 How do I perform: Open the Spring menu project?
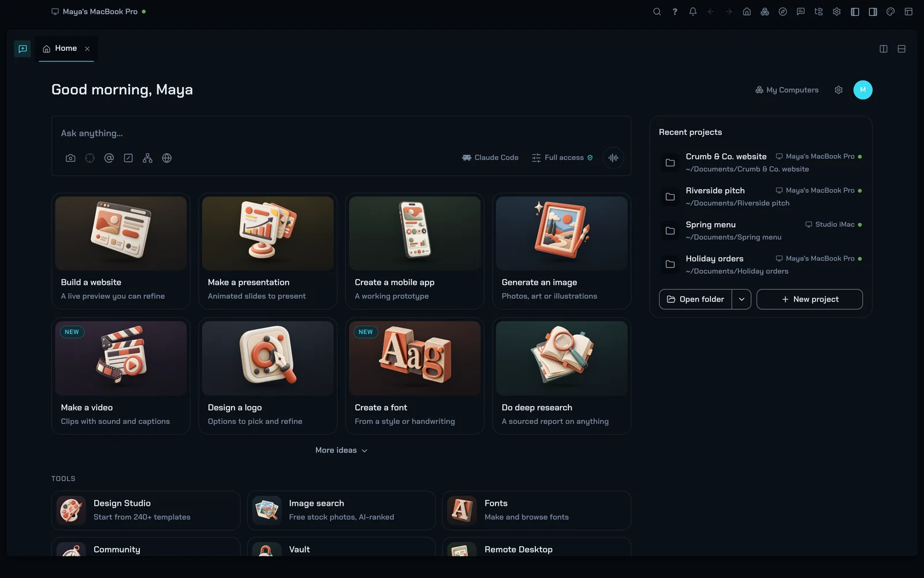pyautogui.click(x=761, y=231)
